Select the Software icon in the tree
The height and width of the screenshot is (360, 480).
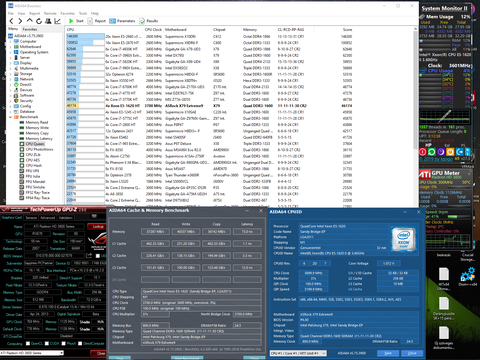[16, 95]
